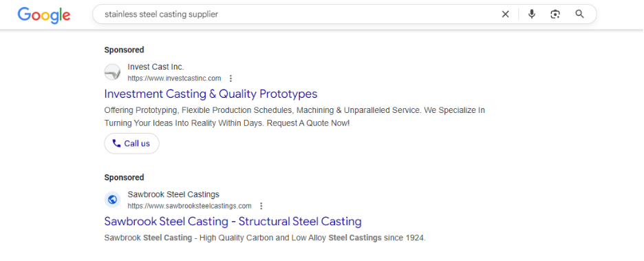Click the https://www.sawbrooksteelcastings.com URL
Viewport: 644px width, 261px height.
[x=189, y=206]
